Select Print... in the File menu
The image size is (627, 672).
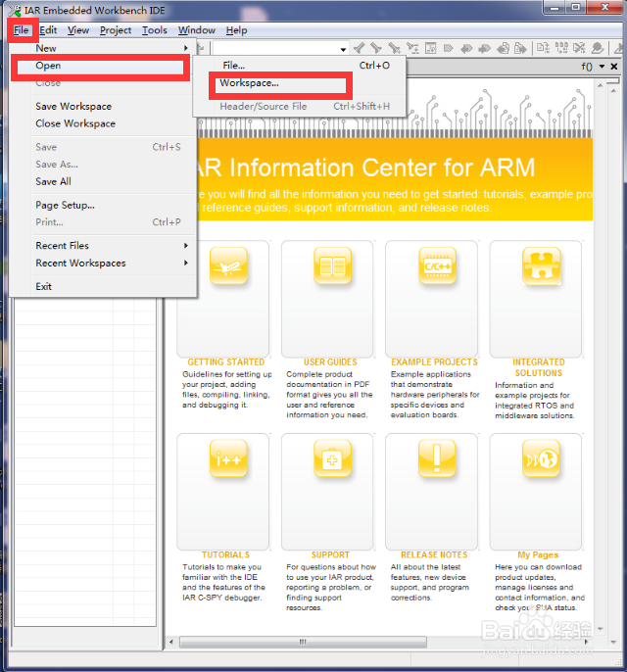coord(103,222)
